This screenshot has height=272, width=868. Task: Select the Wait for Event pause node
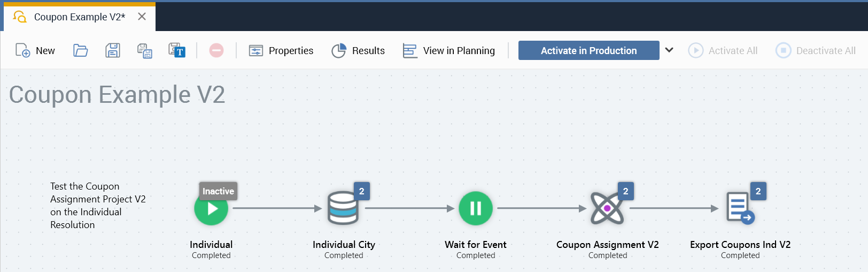[475, 208]
